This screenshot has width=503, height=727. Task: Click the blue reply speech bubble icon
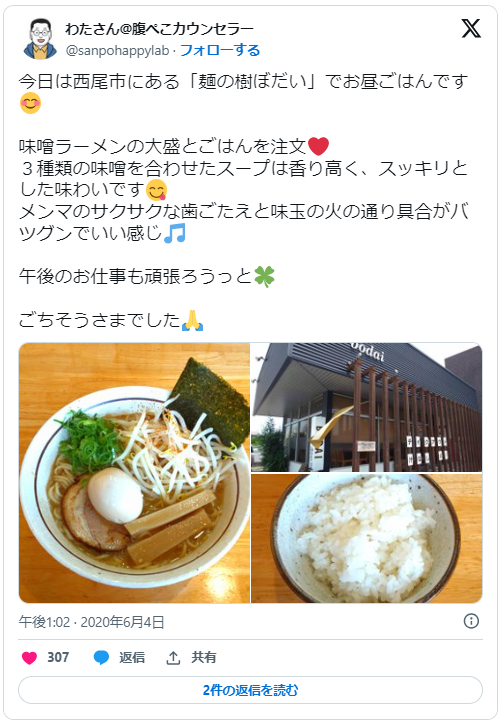pos(101,657)
